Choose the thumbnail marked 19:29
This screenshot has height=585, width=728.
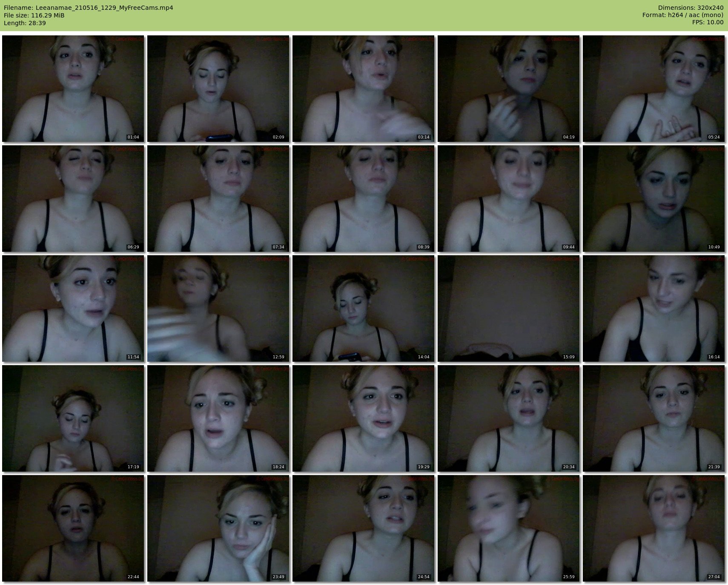click(x=364, y=418)
